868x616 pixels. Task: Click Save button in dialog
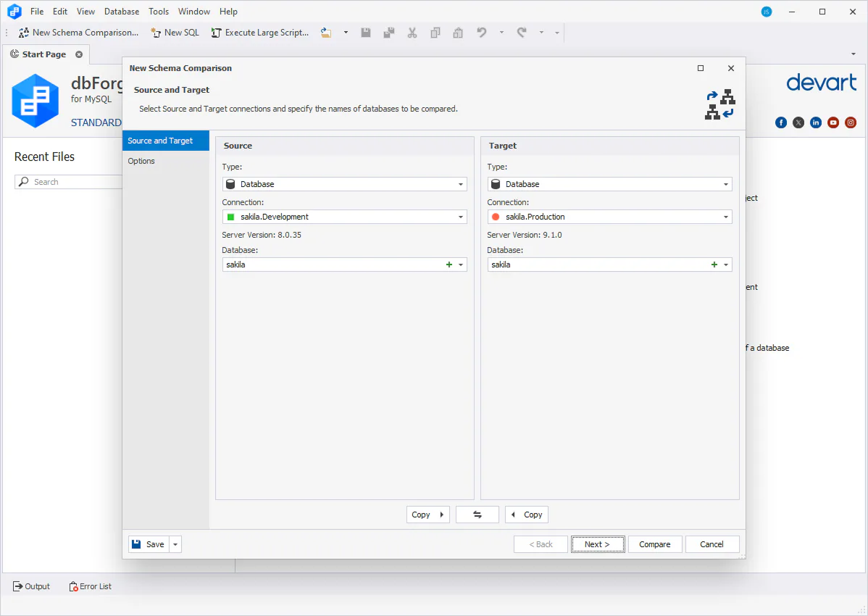pos(149,544)
